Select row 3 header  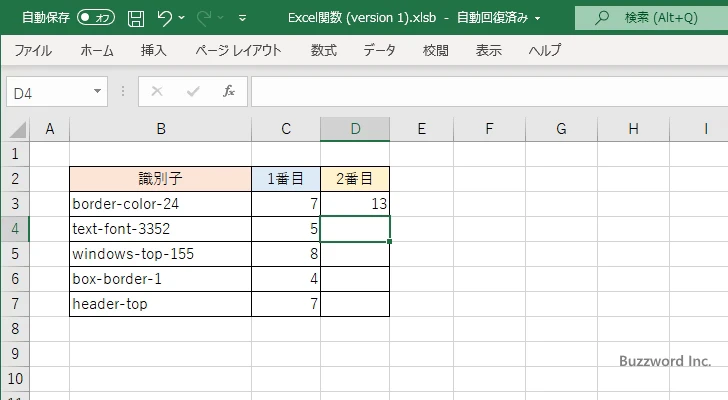click(x=15, y=204)
